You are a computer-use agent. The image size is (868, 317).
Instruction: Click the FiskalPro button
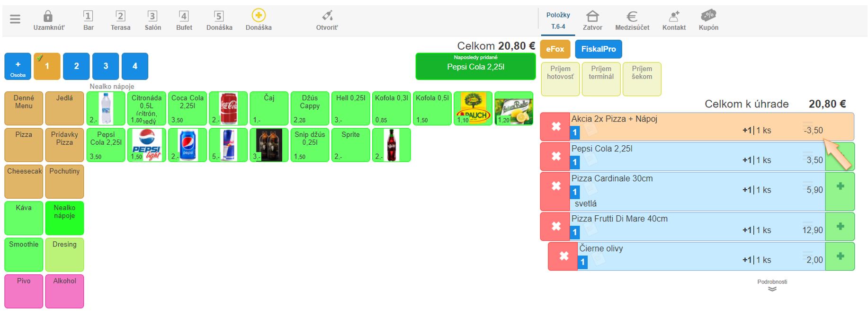click(x=598, y=49)
